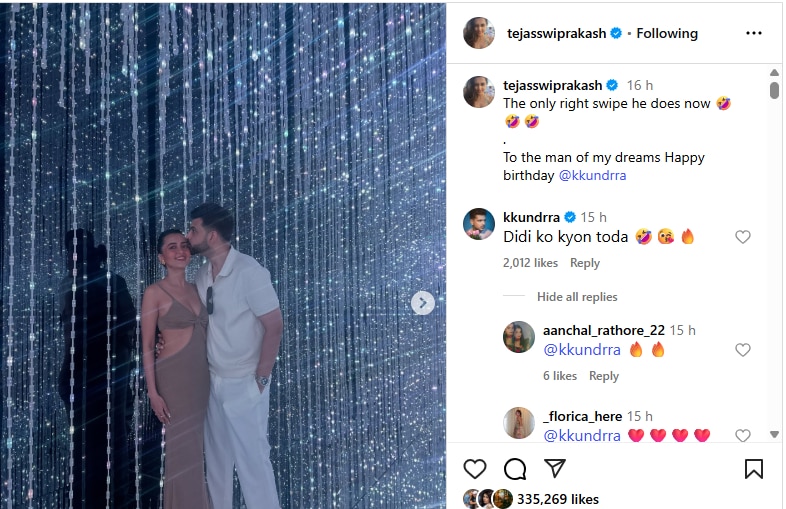Screen dimensions: 786x509
Task: Like kkundrra's comment with heart
Action: 743,237
